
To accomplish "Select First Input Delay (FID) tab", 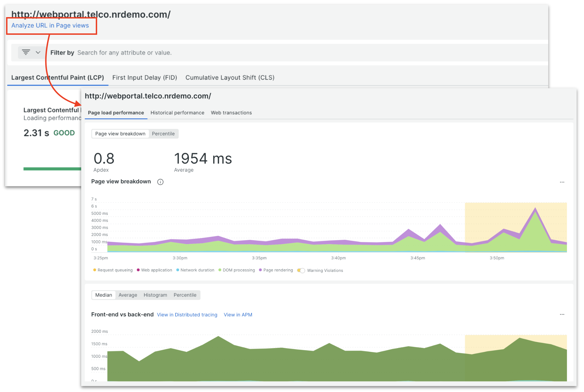I will click(145, 78).
